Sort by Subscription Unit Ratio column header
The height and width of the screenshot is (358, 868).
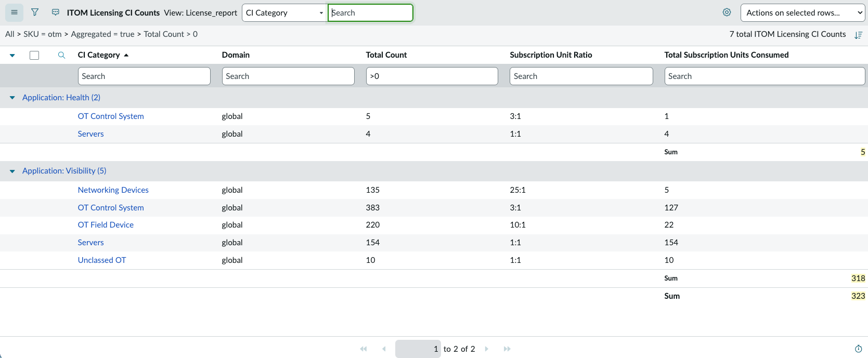551,55
